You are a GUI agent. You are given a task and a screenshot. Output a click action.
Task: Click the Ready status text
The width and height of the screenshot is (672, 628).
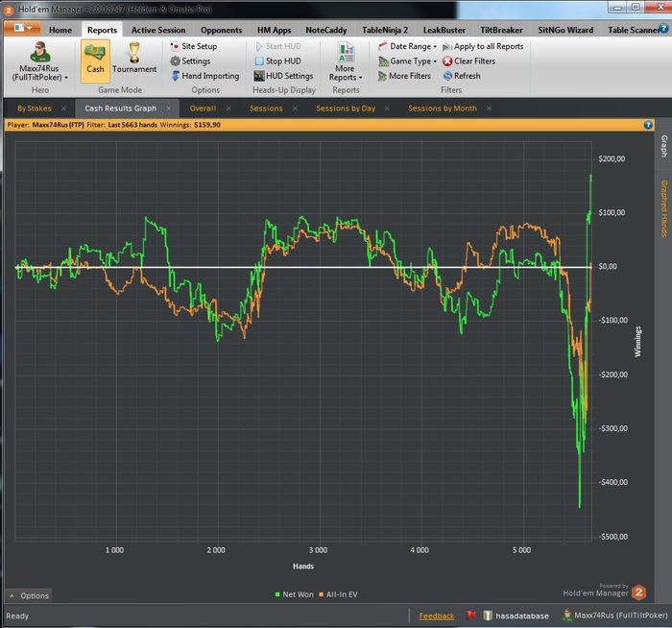(x=17, y=616)
